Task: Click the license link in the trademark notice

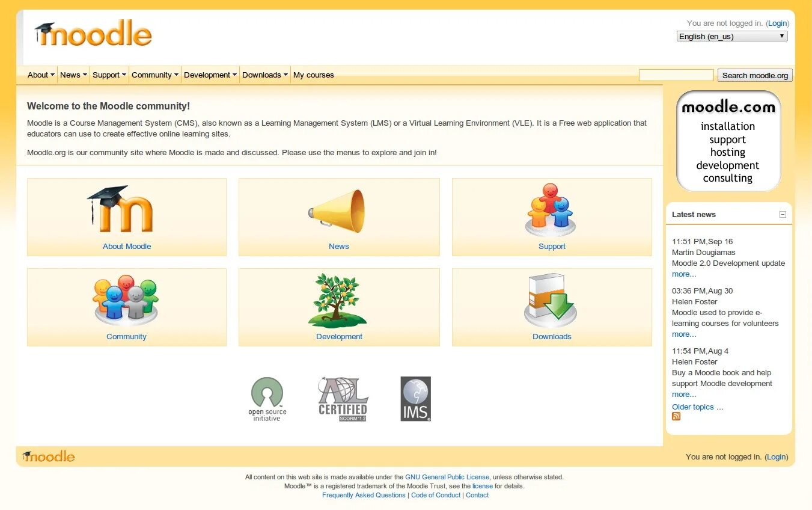Action: pos(483,486)
